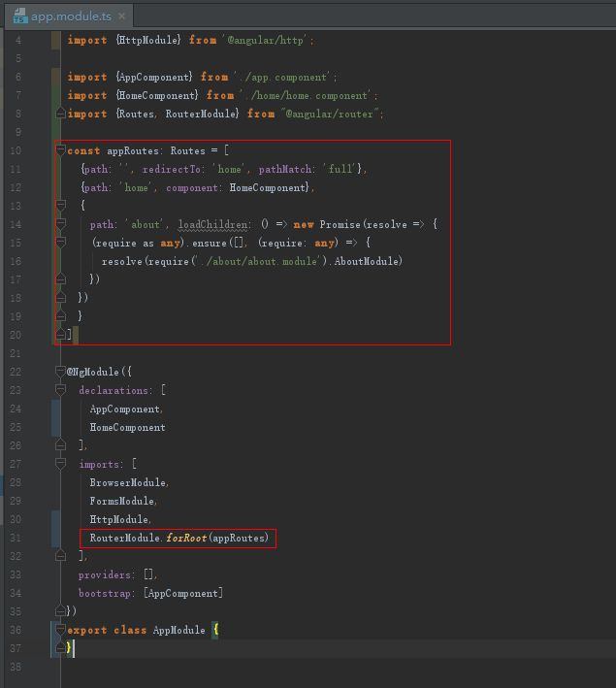Click the fold end marker on line 19
The height and width of the screenshot is (688, 616).
click(x=60, y=316)
